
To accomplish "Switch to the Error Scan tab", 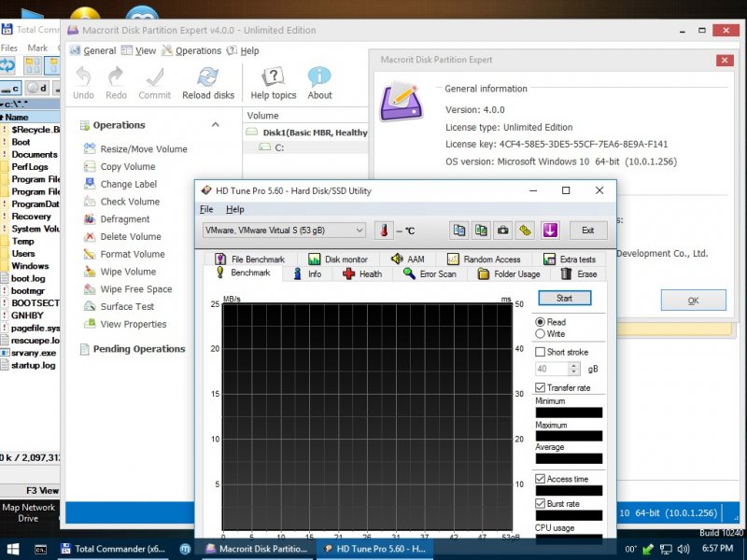I will 430,273.
